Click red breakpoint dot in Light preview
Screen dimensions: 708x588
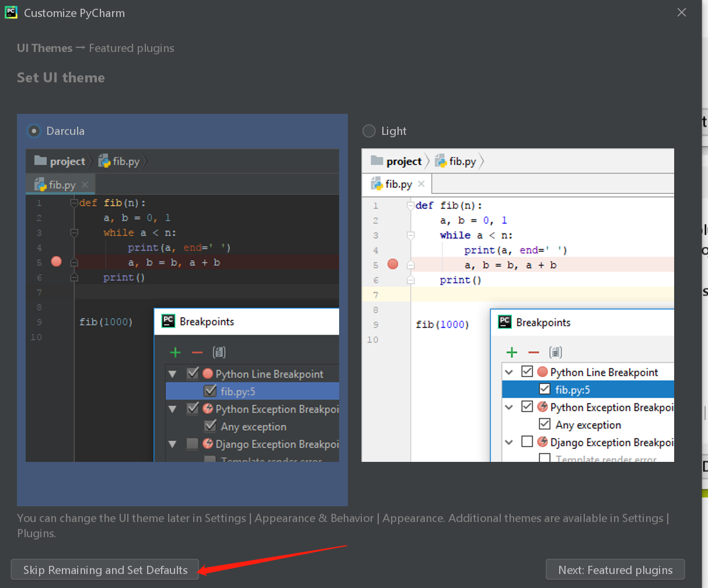coord(393,265)
